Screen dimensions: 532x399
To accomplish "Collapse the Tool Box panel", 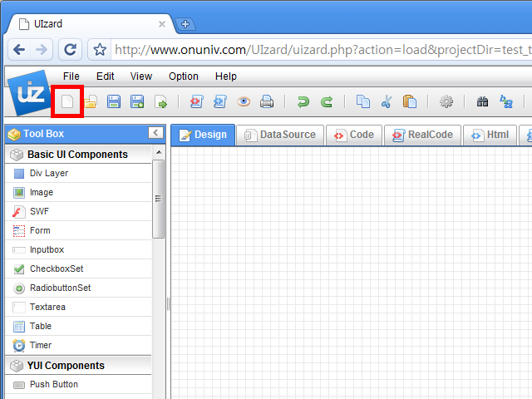I will point(155,133).
